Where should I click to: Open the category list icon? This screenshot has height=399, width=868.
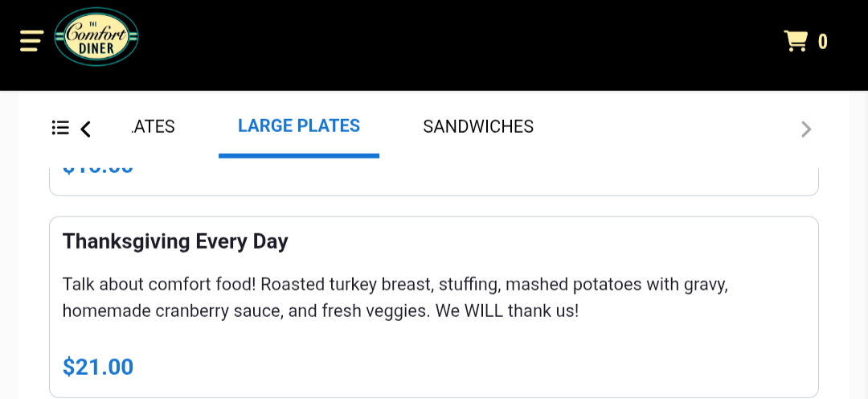pos(60,127)
